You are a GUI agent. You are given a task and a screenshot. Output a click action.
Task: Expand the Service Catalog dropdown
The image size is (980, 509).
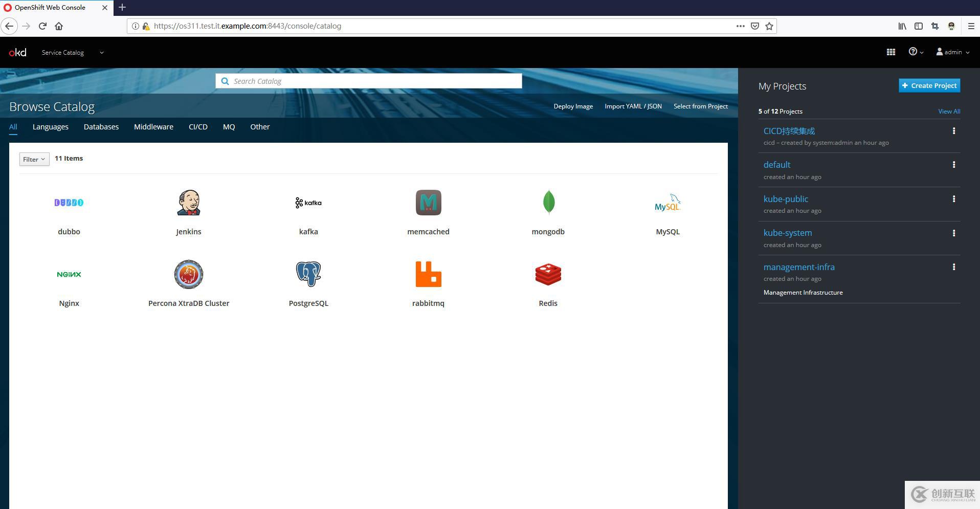coord(73,52)
